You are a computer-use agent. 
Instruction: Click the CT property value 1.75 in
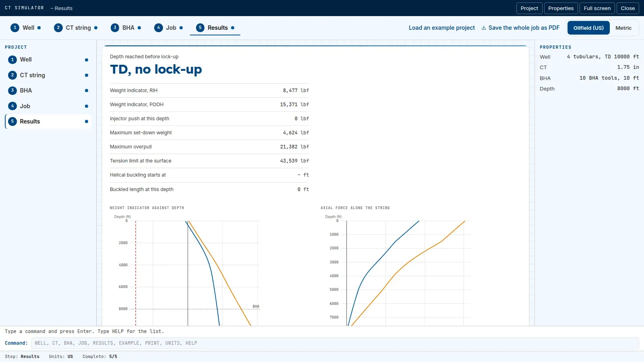(628, 67)
